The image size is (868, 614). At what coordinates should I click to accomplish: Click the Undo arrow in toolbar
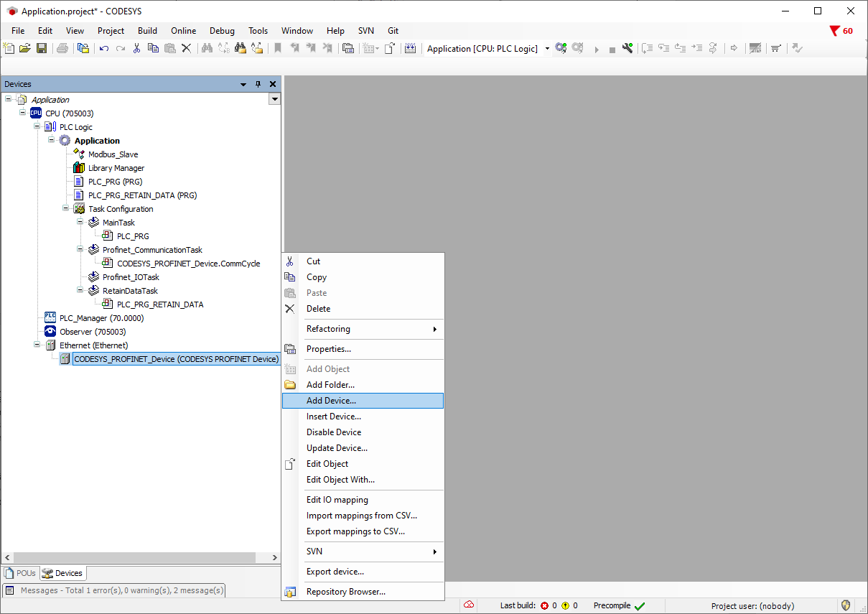click(104, 48)
